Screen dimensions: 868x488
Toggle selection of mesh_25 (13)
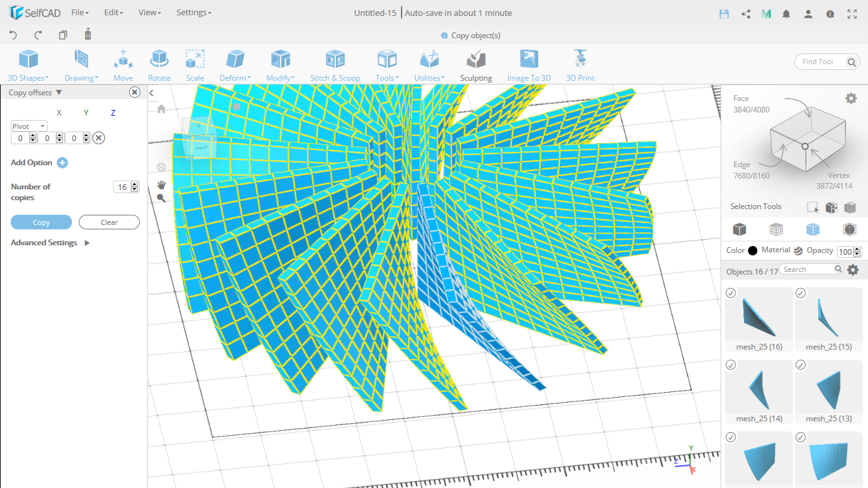[x=801, y=365]
